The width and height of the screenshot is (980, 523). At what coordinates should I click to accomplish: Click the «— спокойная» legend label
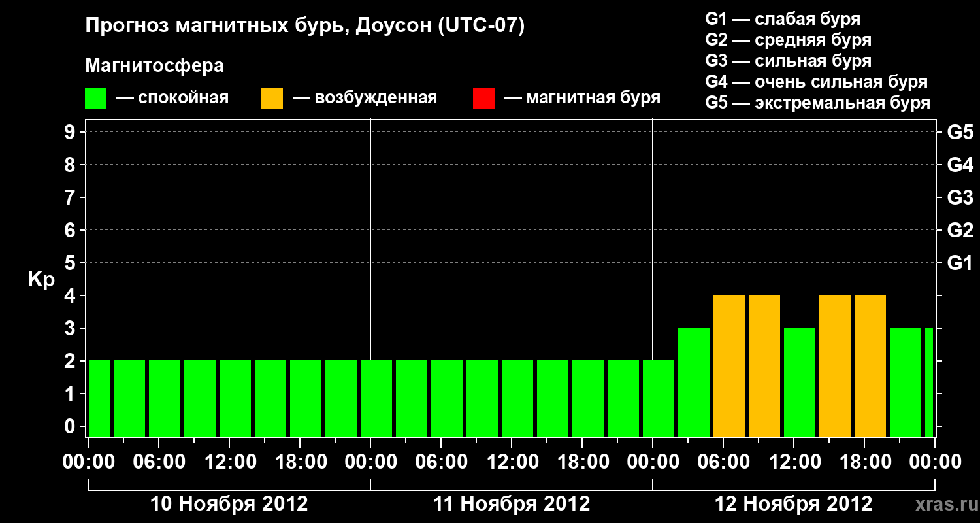(172, 99)
